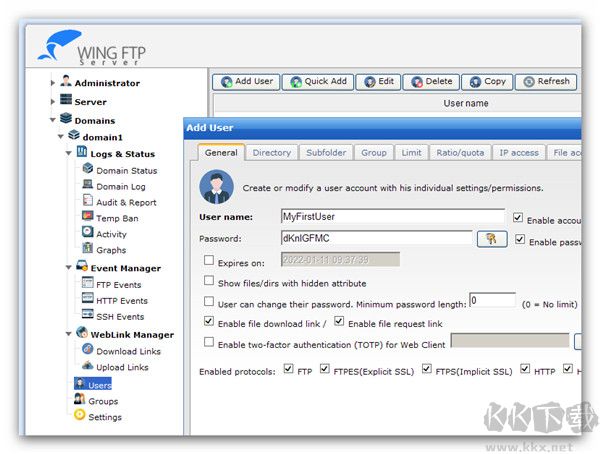Click the Quick Add button
The image size is (600, 454).
point(318,82)
